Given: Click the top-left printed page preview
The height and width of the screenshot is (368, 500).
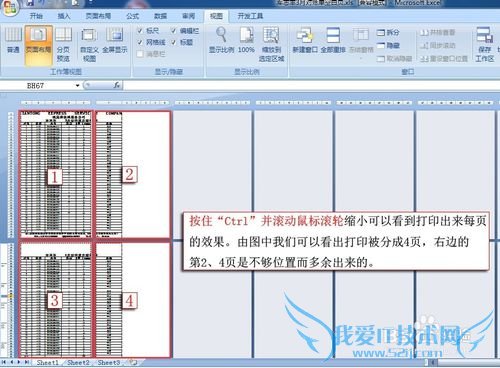Looking at the screenshot, I should 55,175.
